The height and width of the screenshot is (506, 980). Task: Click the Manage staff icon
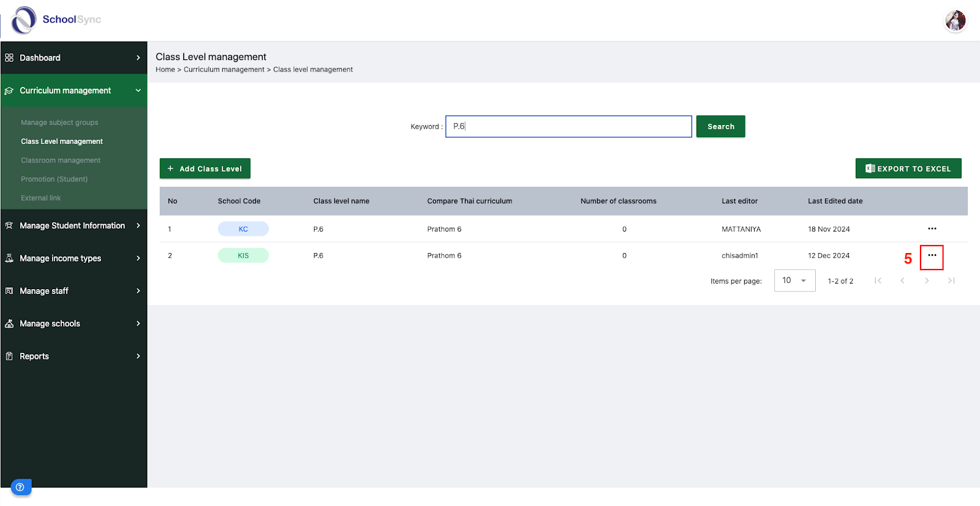(x=9, y=291)
